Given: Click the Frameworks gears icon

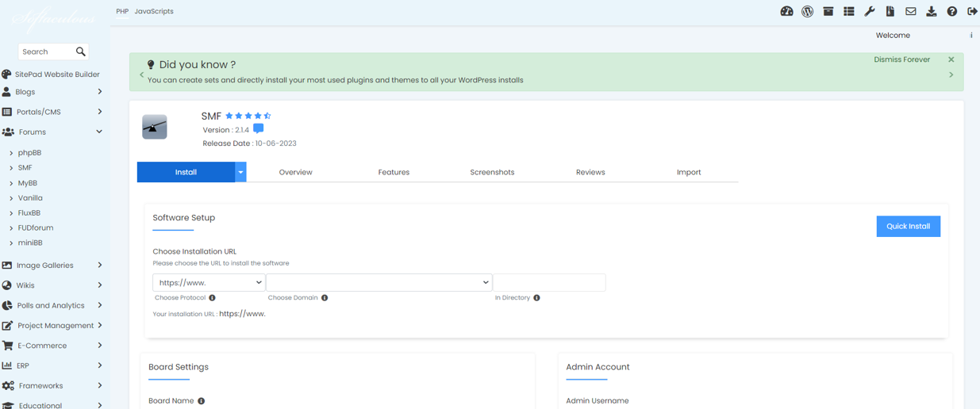Looking at the screenshot, I should click(x=8, y=386).
